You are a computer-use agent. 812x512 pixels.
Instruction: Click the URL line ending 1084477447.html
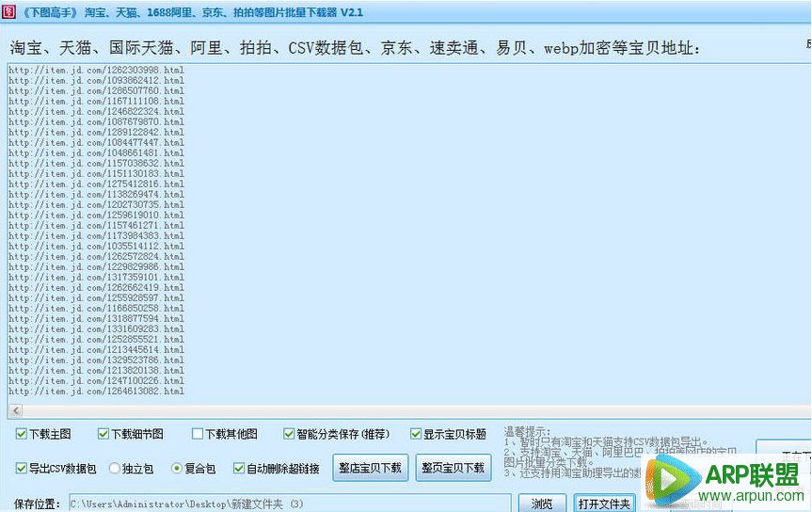click(96, 142)
